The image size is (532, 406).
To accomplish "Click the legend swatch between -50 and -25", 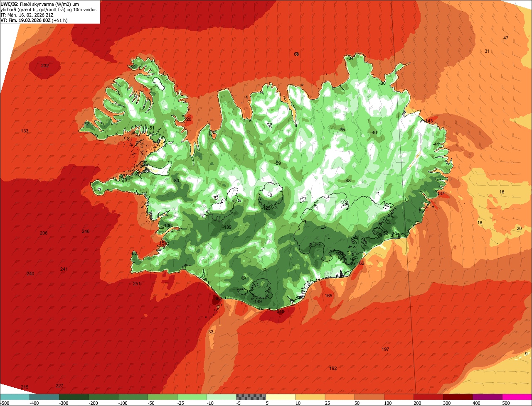I will click(163, 397).
